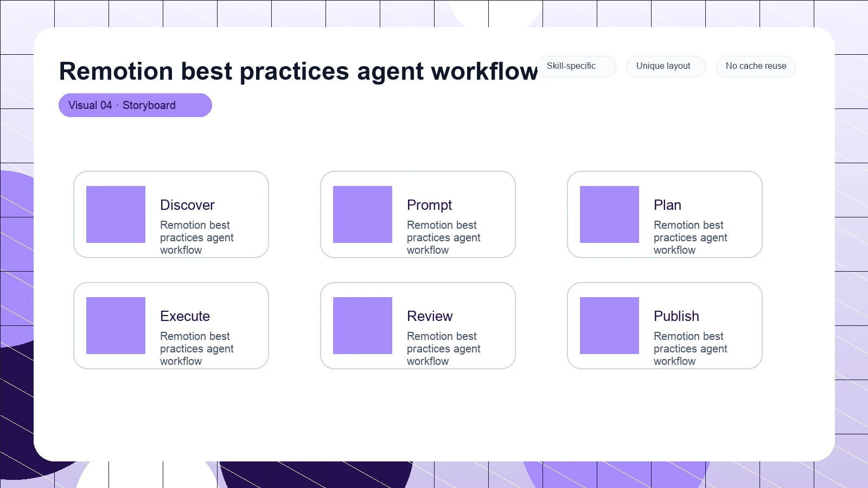The height and width of the screenshot is (488, 868).
Task: Open the Review card thumbnail
Action: pyautogui.click(x=362, y=325)
